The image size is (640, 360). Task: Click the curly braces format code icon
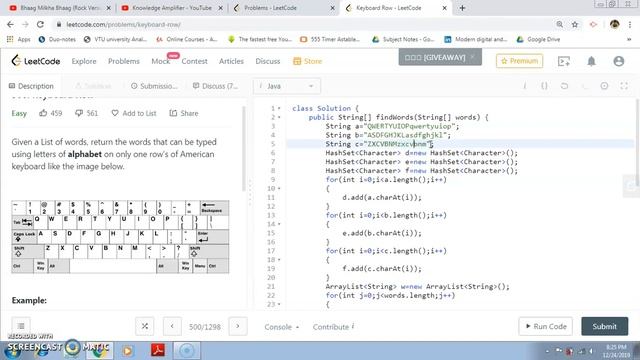tap(544, 86)
